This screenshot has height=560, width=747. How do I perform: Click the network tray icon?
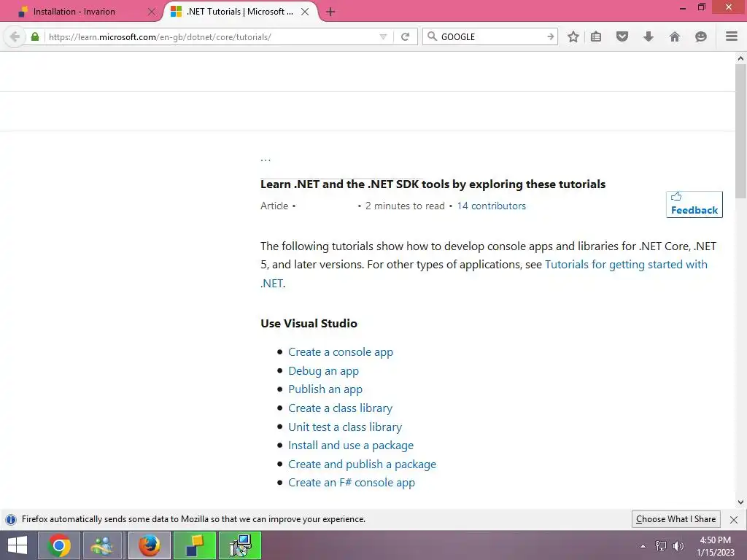[661, 546]
